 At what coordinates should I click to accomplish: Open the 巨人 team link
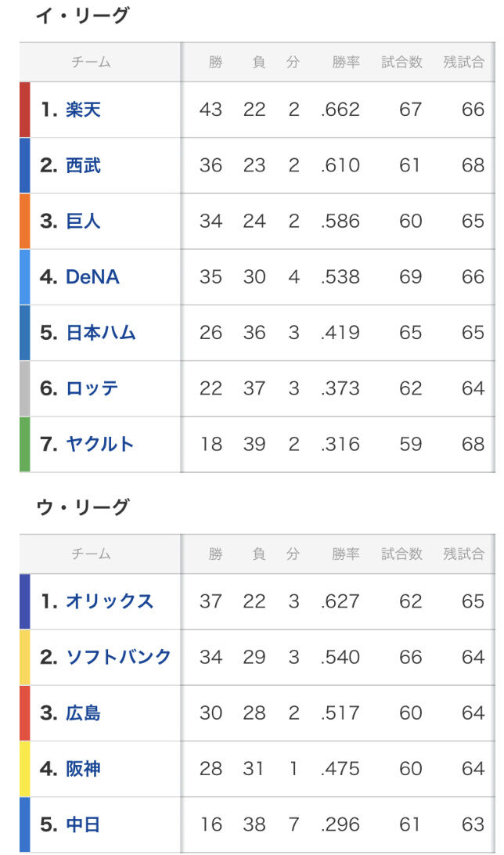click(x=83, y=221)
